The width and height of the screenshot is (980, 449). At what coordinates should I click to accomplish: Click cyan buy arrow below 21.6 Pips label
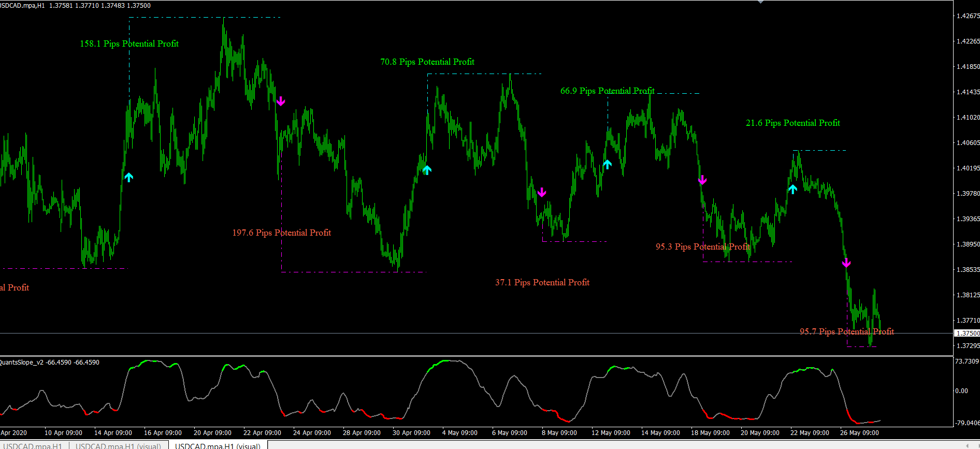tap(792, 189)
